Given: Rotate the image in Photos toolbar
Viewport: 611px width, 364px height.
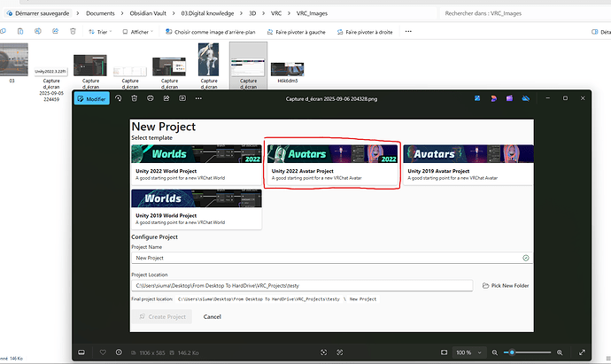Looking at the screenshot, I should [118, 98].
